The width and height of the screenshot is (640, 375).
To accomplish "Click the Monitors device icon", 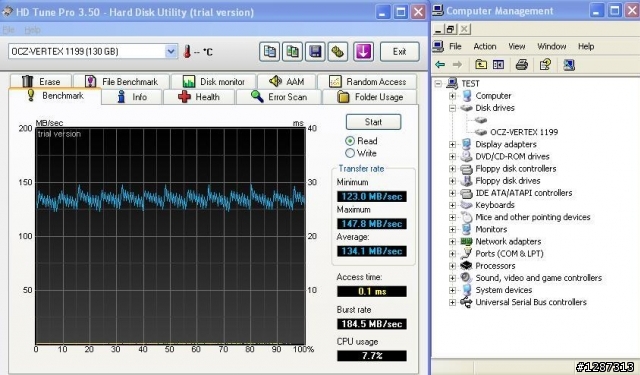I will 466,229.
